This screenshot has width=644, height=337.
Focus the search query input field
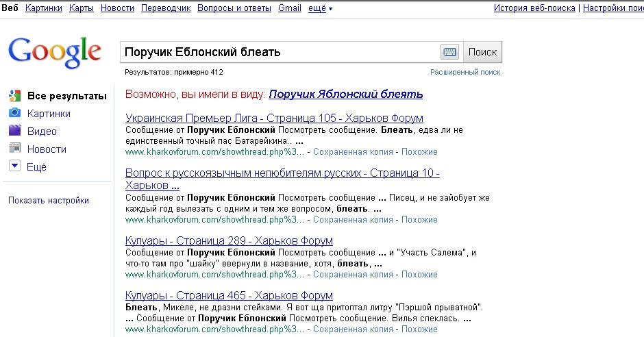[x=280, y=52]
